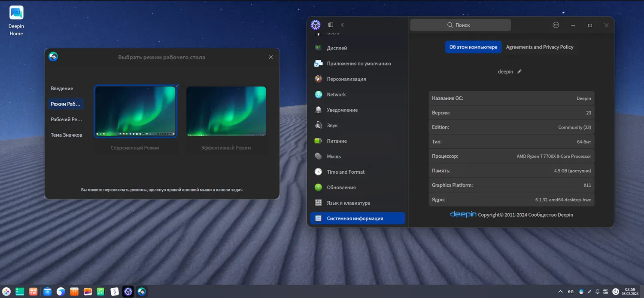Open the launcher icon in the taskbar
Viewport: 644px width, 298px height.
6,292
